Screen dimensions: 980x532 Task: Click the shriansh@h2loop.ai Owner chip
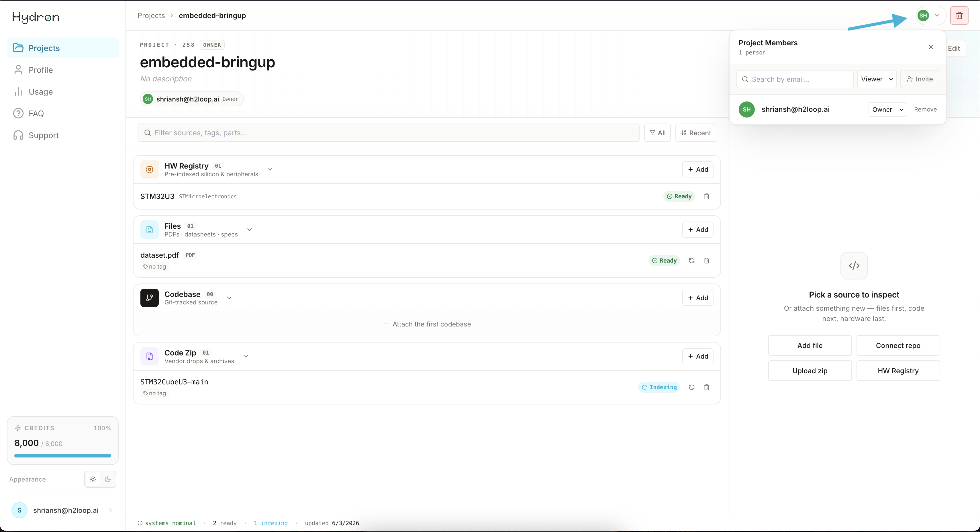pyautogui.click(x=191, y=99)
